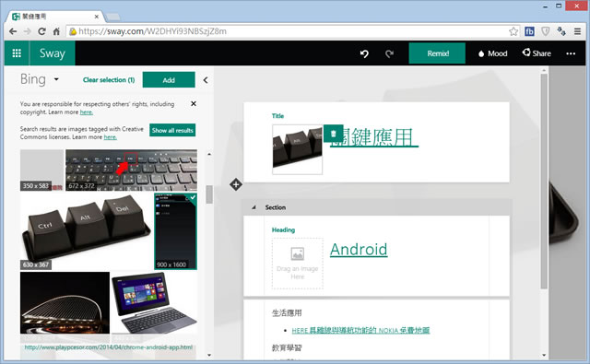This screenshot has height=364, width=590.
Task: Click the title card keyboard thumbnail
Action: 297,149
